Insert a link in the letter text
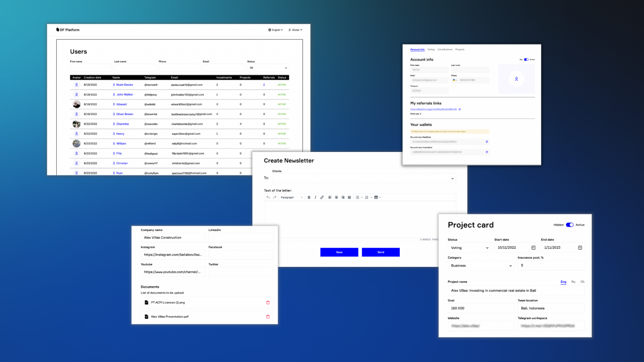 pos(322,197)
